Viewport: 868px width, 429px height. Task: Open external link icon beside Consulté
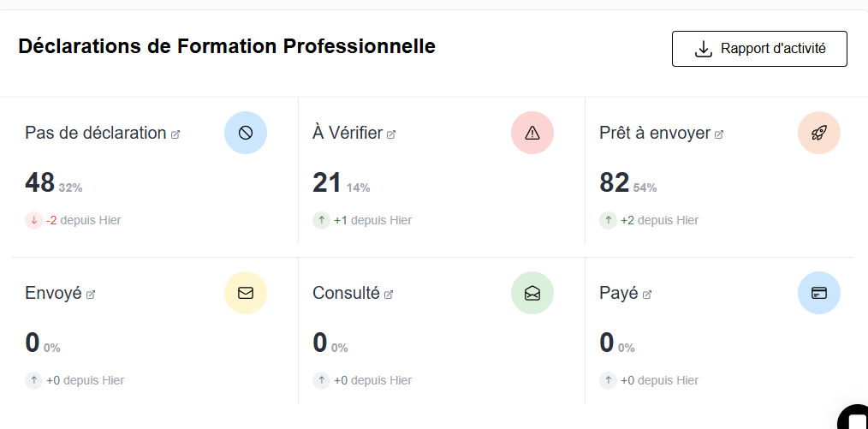tap(389, 295)
